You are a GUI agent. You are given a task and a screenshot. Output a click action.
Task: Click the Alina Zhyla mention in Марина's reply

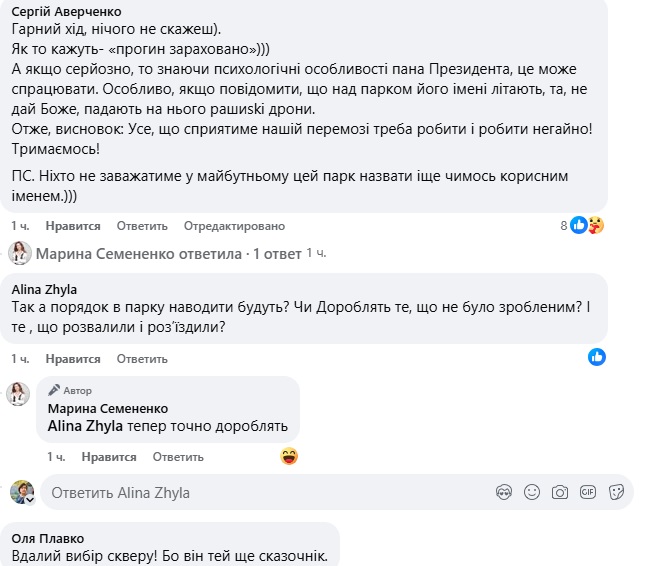85,426
